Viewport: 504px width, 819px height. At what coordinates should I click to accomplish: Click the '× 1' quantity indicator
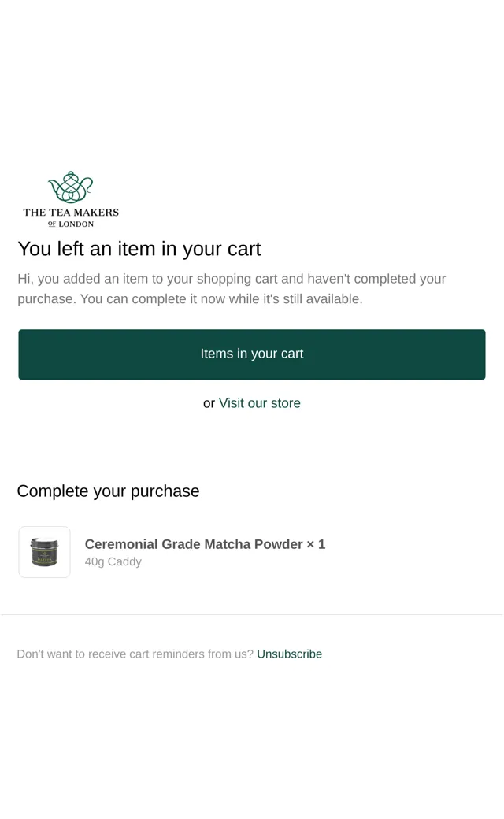(316, 544)
